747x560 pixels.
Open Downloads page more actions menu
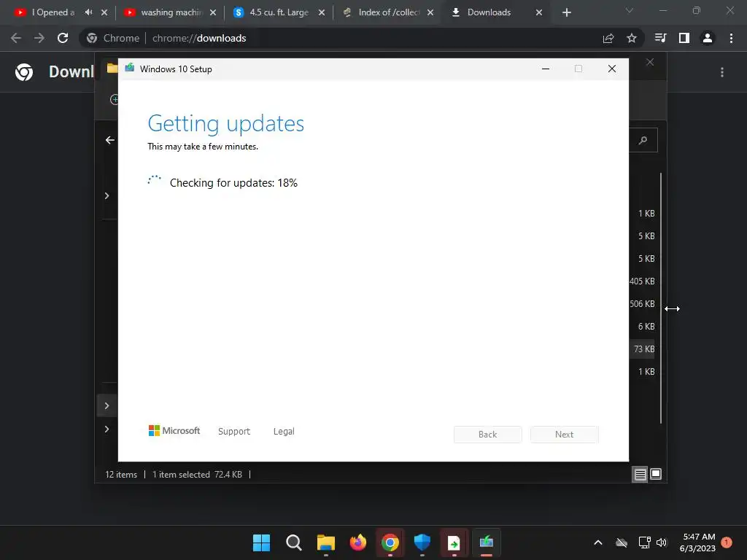click(x=722, y=72)
